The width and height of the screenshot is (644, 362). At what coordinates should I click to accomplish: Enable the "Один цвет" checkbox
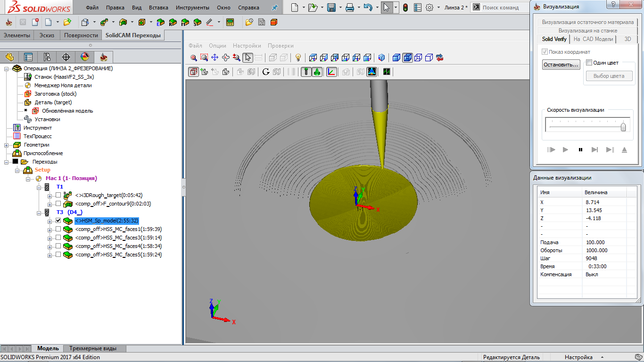point(589,62)
